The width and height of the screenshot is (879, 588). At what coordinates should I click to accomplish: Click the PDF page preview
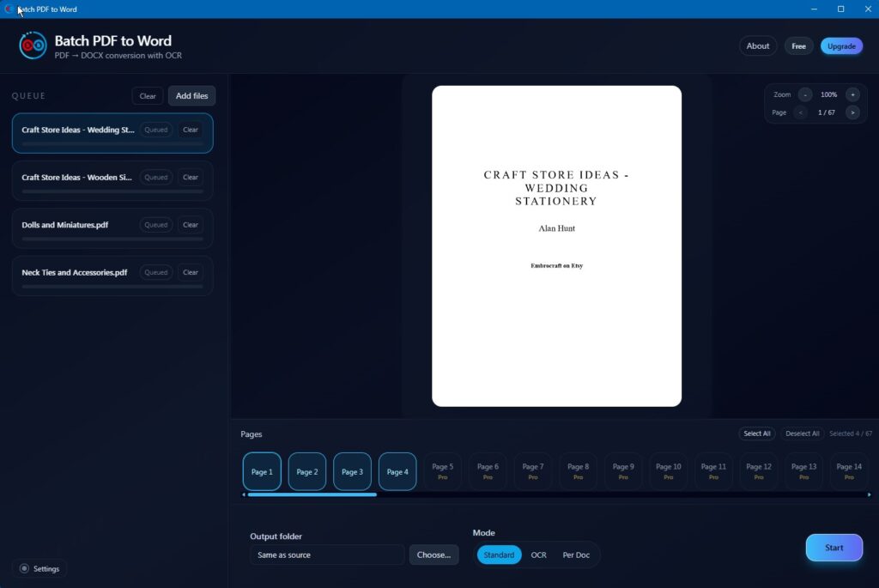pyautogui.click(x=556, y=246)
